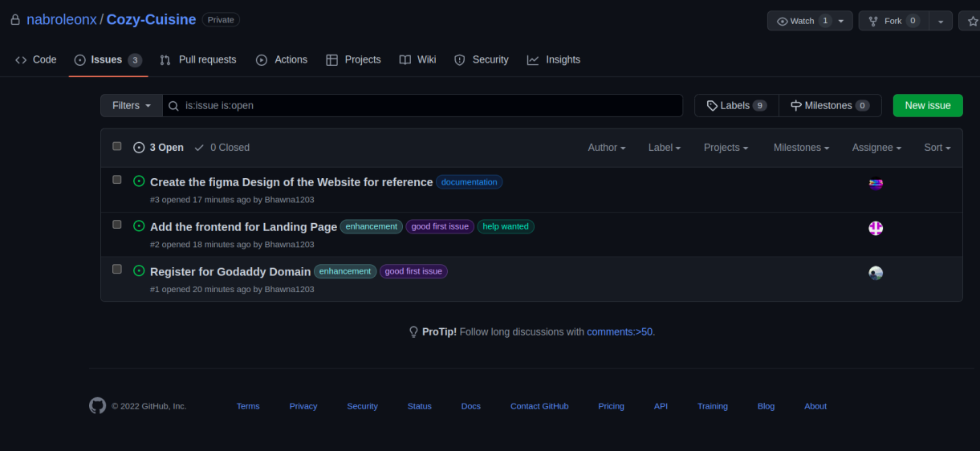Image resolution: width=980 pixels, height=451 pixels.
Task: Toggle the select-all issues checkbox
Action: [x=117, y=147]
